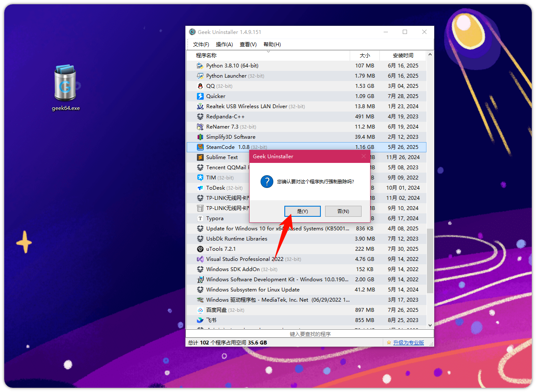This screenshot has width=536, height=392.
Task: Cancel the dialog with 否(N)
Action: pyautogui.click(x=343, y=211)
